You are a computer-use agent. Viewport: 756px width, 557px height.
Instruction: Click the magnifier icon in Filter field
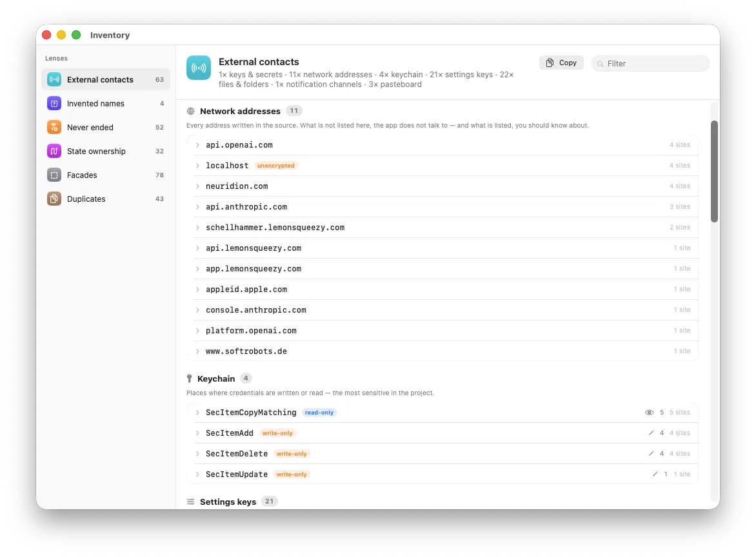point(601,64)
